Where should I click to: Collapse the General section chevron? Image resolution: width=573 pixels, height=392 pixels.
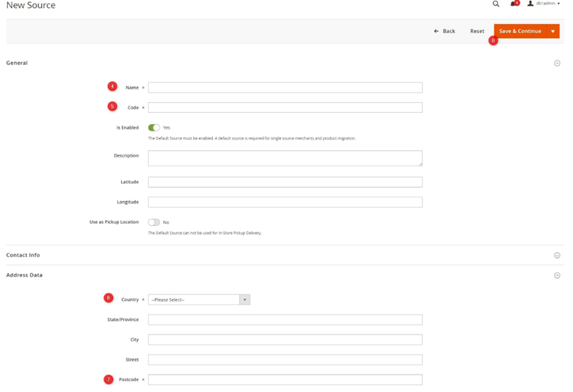coord(557,63)
